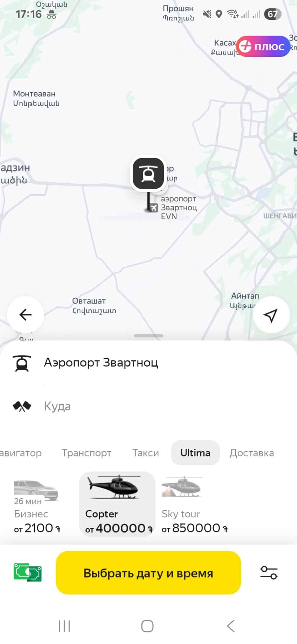The image size is (297, 644).
Task: Switch to the Транспорт tab
Action: click(x=86, y=453)
